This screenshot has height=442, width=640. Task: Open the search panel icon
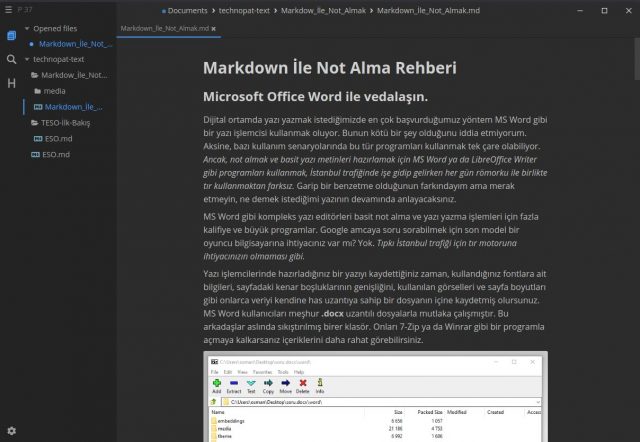coord(11,60)
